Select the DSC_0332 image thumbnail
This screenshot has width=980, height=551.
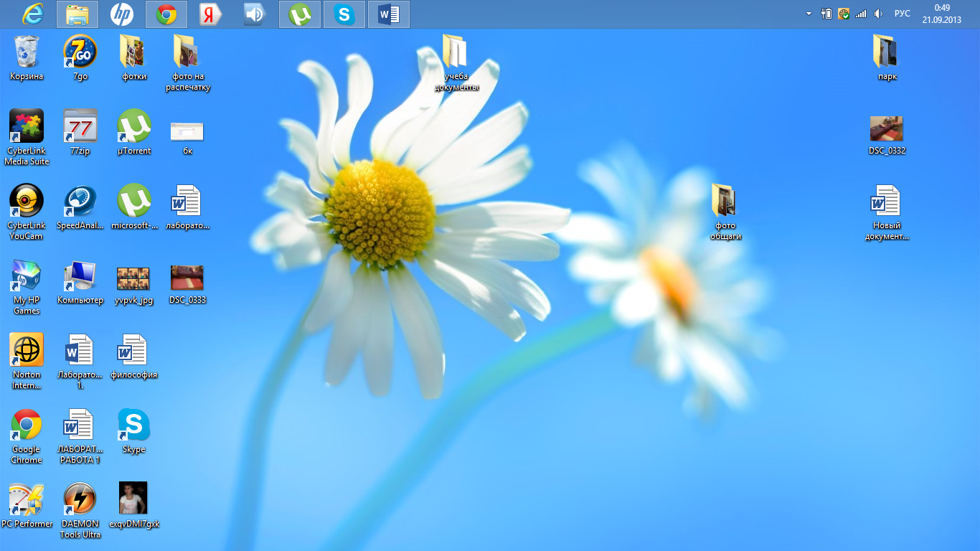pos(887,136)
